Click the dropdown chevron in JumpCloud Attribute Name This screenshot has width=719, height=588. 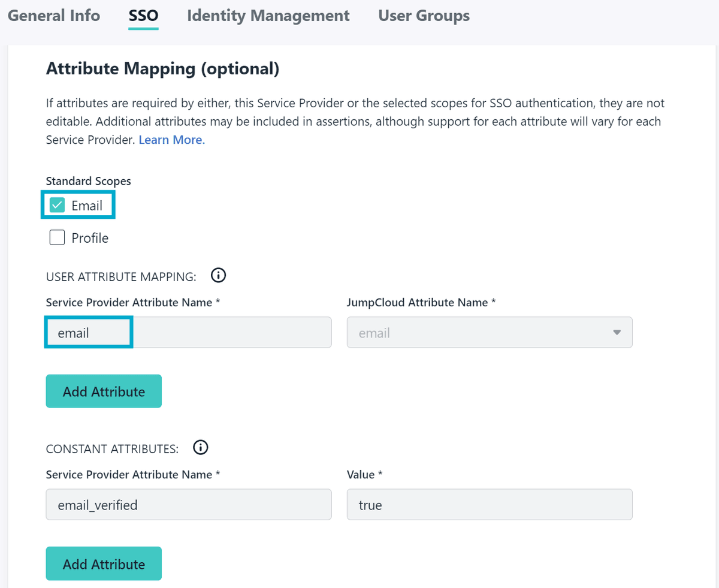click(617, 332)
